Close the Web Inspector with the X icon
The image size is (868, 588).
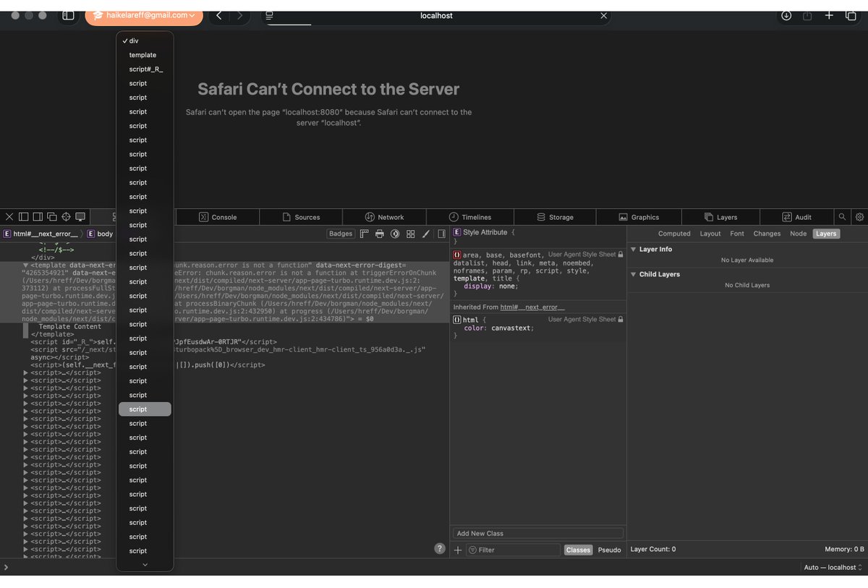tap(9, 217)
